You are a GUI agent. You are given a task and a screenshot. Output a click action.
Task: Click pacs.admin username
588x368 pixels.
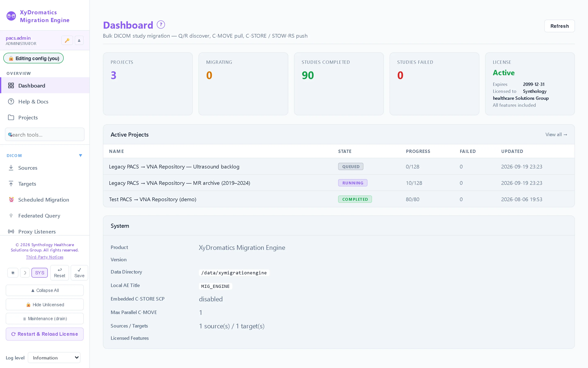pos(18,38)
